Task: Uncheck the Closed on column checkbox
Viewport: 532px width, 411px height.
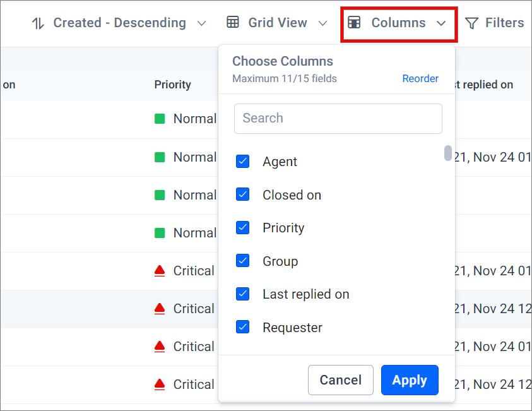Action: [x=242, y=194]
